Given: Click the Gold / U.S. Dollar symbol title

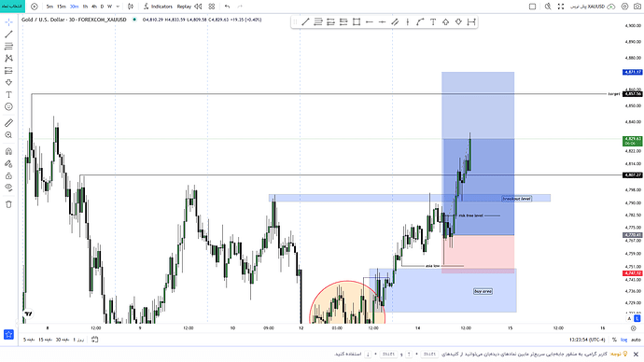Looking at the screenshot, I should point(74,20).
